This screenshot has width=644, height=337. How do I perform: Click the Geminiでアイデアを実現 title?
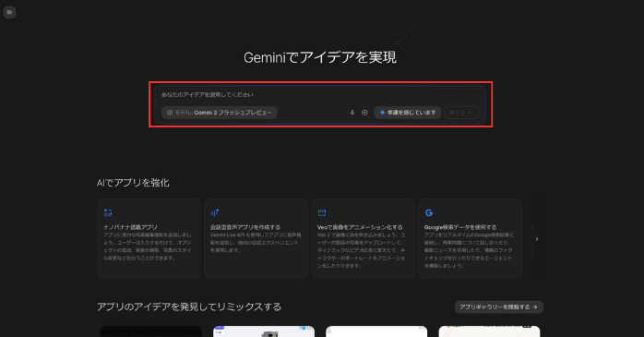click(320, 57)
